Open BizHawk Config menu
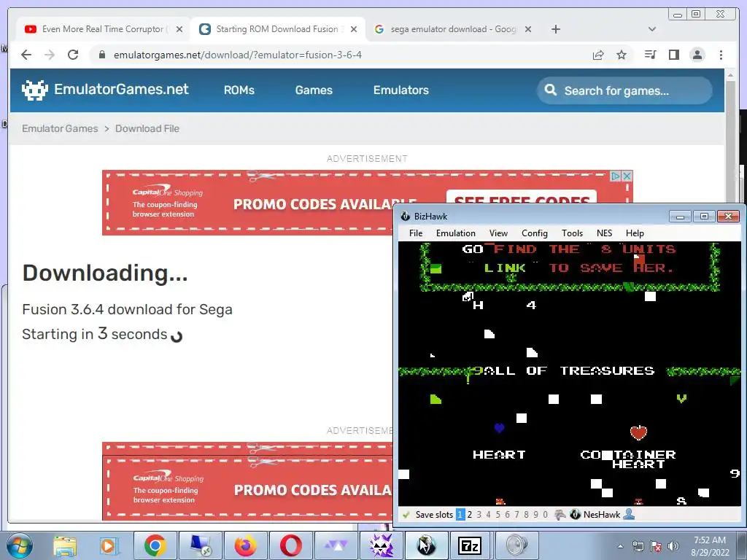The image size is (747, 560). (535, 233)
